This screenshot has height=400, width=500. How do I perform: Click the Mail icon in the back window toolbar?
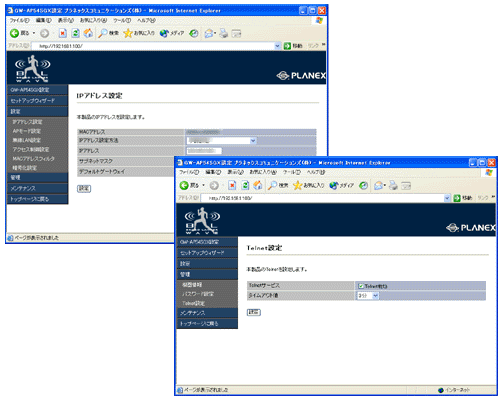pos(209,33)
